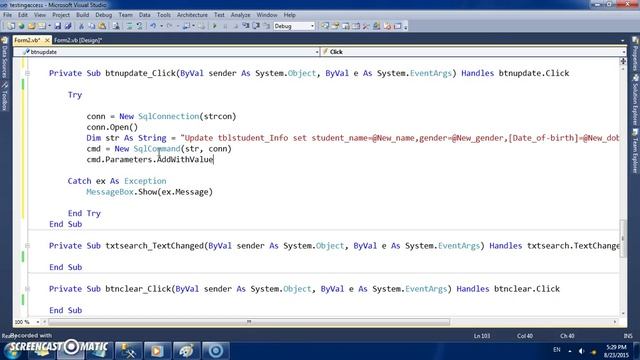640x360 pixels.
Task: Open the media player taskbar icon
Action: (157, 351)
